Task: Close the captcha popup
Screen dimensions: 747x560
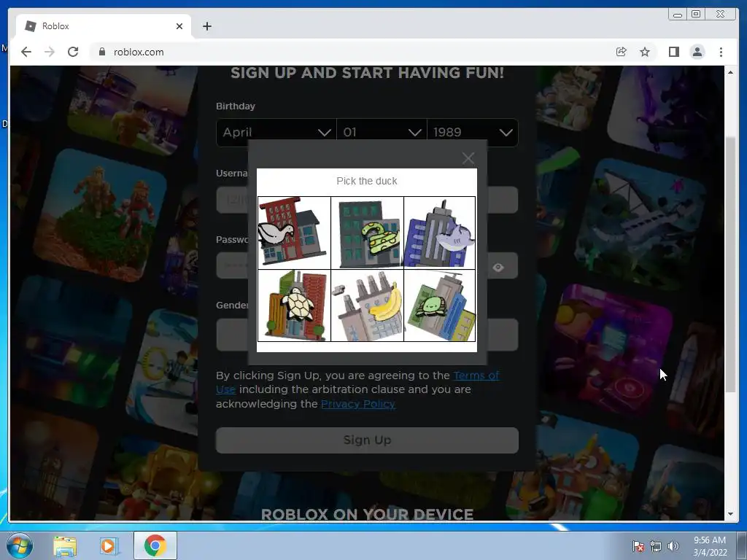Action: (x=468, y=158)
